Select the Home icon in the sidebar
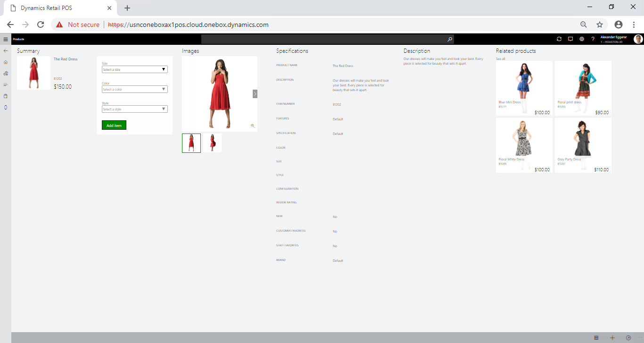 pyautogui.click(x=5, y=62)
